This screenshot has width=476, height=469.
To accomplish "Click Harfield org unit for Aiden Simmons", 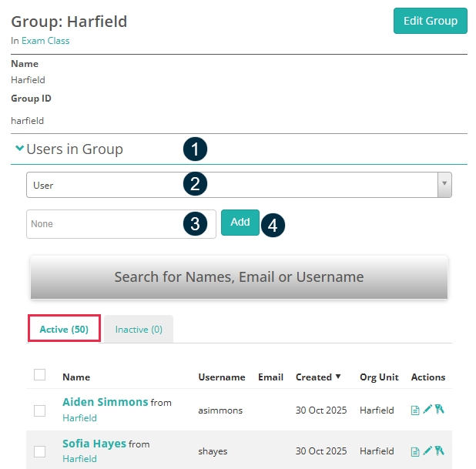I will [x=377, y=410].
